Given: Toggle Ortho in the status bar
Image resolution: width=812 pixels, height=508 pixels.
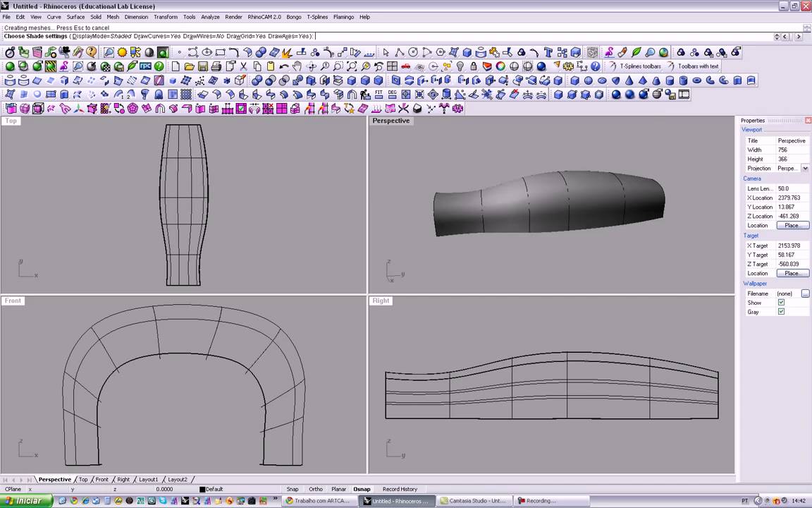Looking at the screenshot, I should click(x=315, y=489).
